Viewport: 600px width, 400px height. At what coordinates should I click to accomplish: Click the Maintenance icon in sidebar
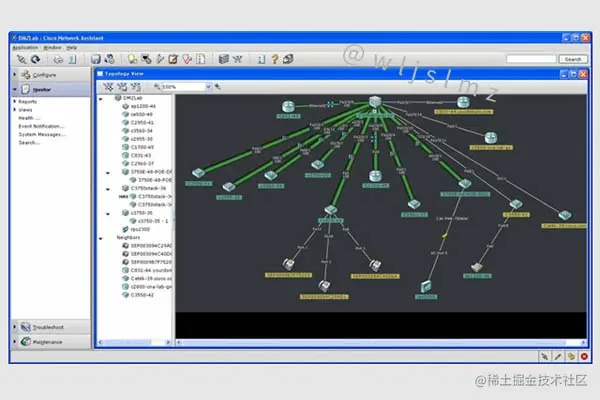(x=26, y=341)
